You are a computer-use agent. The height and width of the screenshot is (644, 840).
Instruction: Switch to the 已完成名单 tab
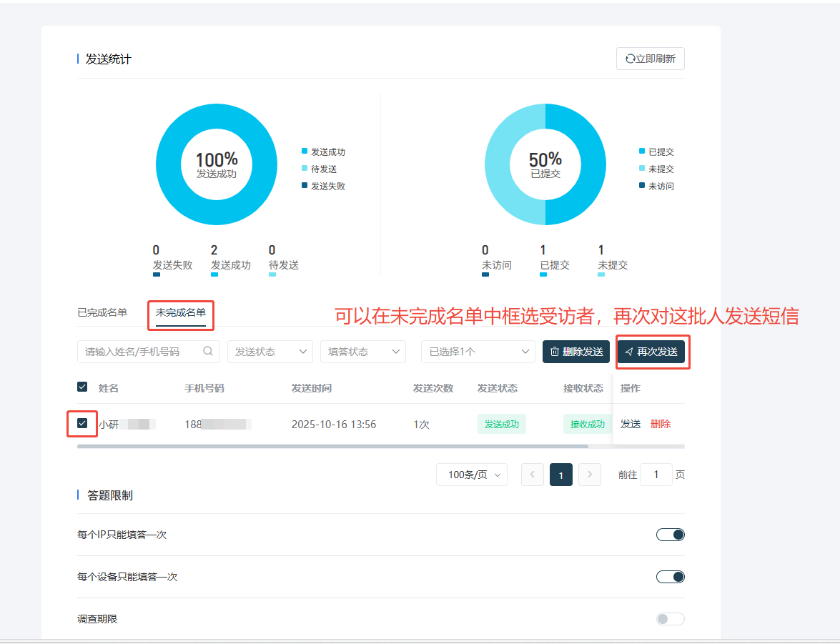click(x=101, y=312)
